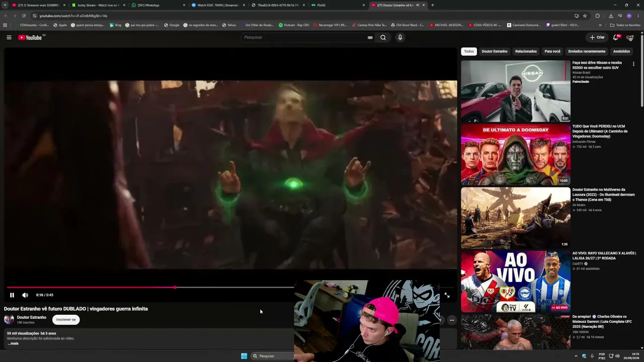Bookmark this page with the star icon
Image resolution: width=644 pixels, height=362 pixels.
point(585,16)
